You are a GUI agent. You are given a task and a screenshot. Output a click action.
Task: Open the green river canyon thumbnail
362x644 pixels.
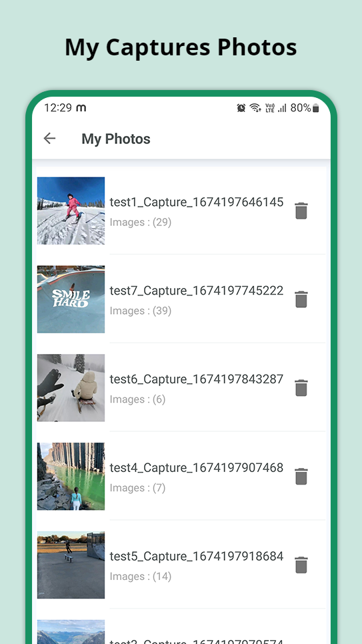[71, 477]
